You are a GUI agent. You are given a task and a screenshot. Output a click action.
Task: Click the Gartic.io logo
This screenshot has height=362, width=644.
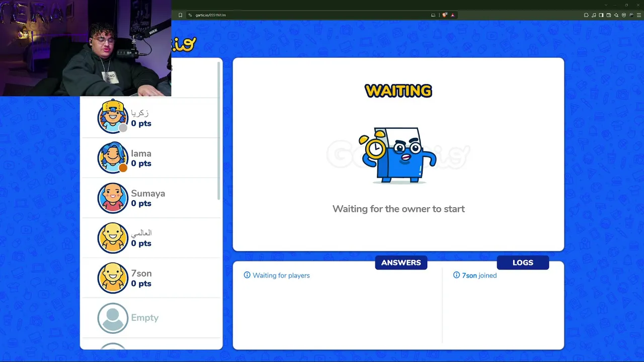coord(184,44)
